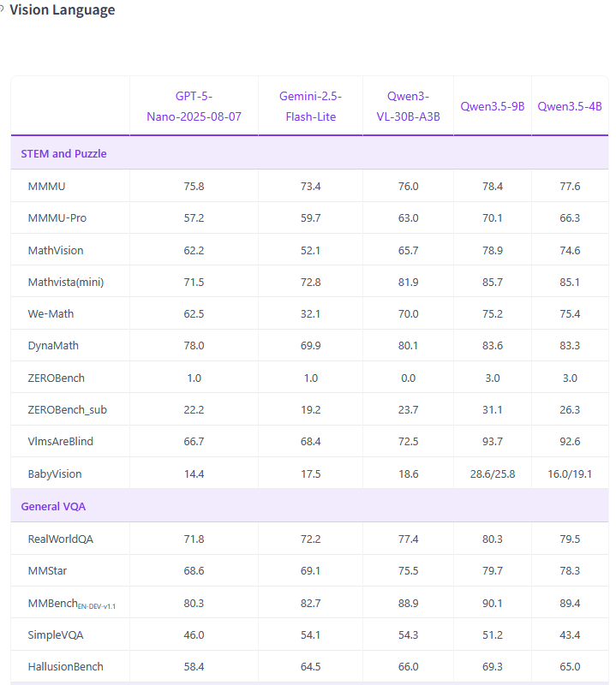616x685 pixels.
Task: Click the VlmsAreBlind benchmark label
Action: pos(63,442)
